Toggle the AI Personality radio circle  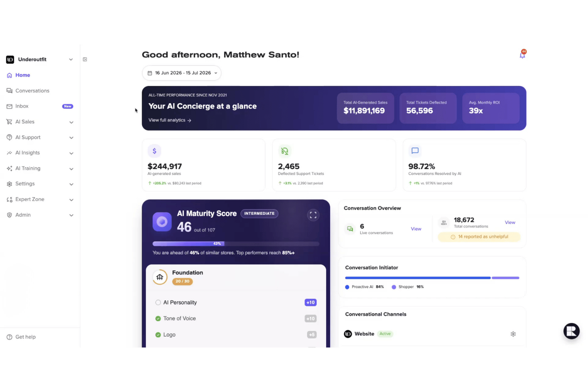158,303
